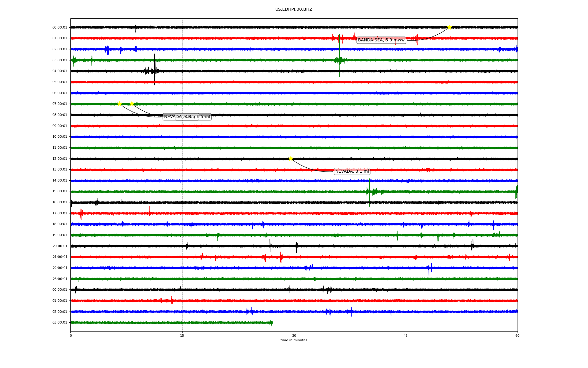The width and height of the screenshot is (588, 368).
Task: Click the 23:00:01 row time label
Action: pos(60,279)
